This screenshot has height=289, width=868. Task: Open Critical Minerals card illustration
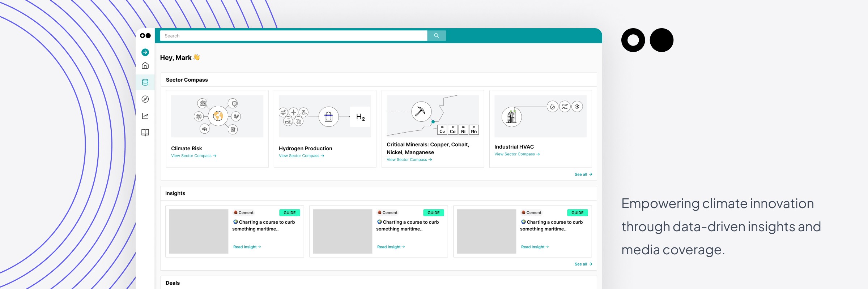coord(433,116)
